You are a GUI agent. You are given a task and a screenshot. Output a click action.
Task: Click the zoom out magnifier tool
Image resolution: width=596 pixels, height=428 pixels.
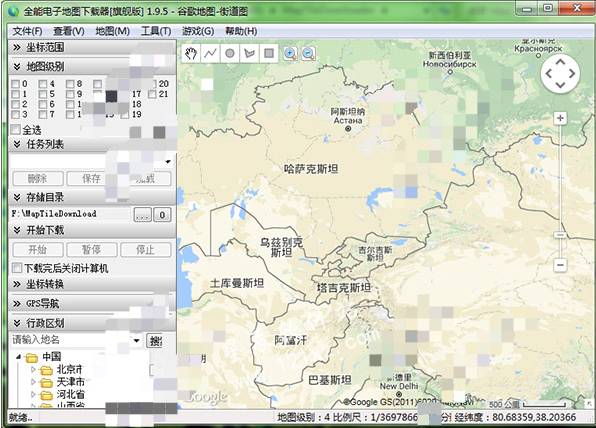(x=308, y=54)
